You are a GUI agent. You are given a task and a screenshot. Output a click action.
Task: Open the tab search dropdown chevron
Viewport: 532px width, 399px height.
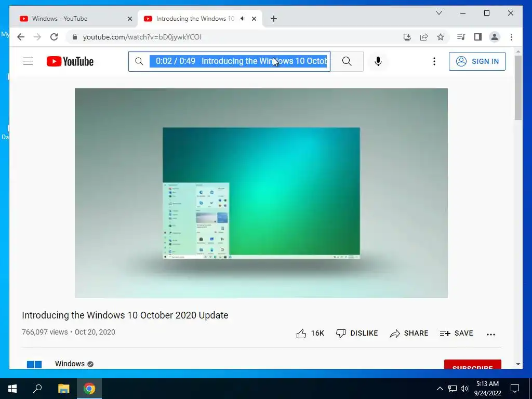point(438,13)
